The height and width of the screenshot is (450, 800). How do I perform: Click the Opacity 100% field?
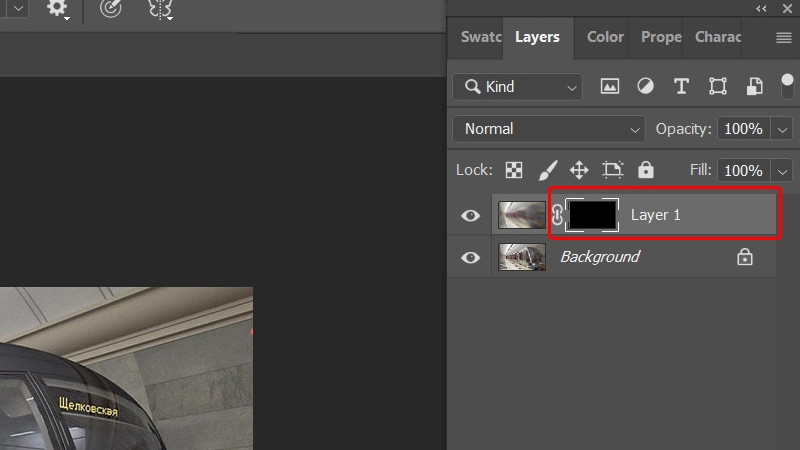743,129
